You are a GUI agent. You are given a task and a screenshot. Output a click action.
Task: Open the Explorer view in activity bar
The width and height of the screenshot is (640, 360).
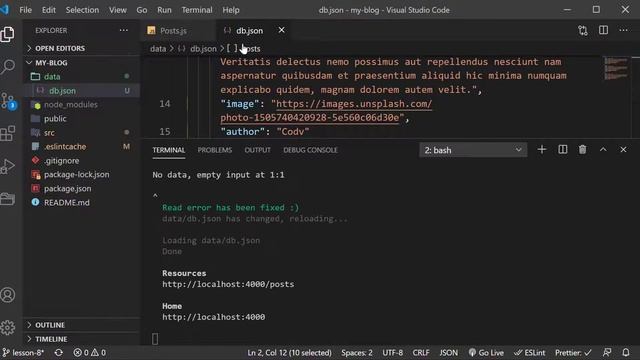(x=8, y=34)
